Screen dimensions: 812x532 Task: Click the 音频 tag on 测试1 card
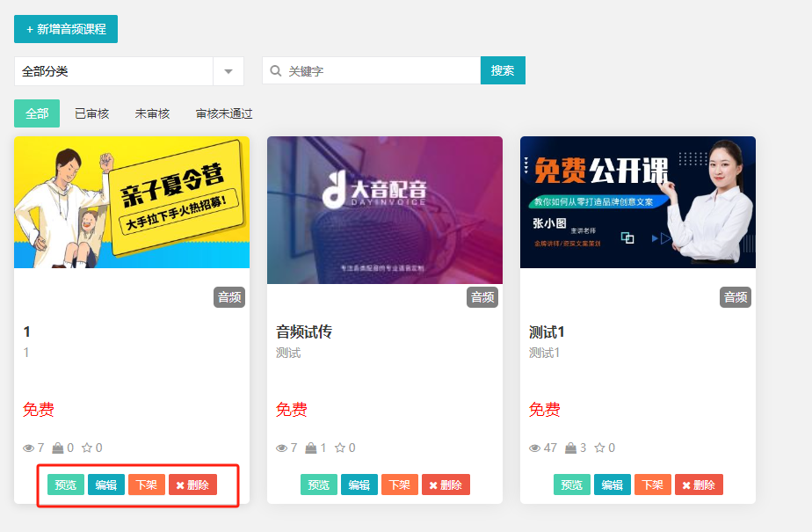pos(736,297)
